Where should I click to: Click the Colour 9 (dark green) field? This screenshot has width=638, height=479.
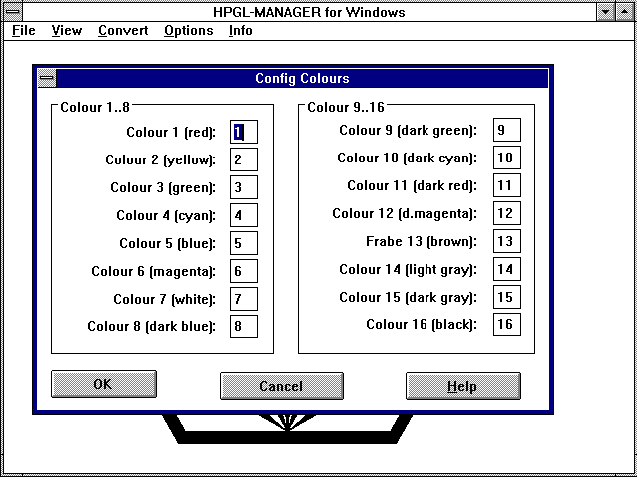[506, 130]
